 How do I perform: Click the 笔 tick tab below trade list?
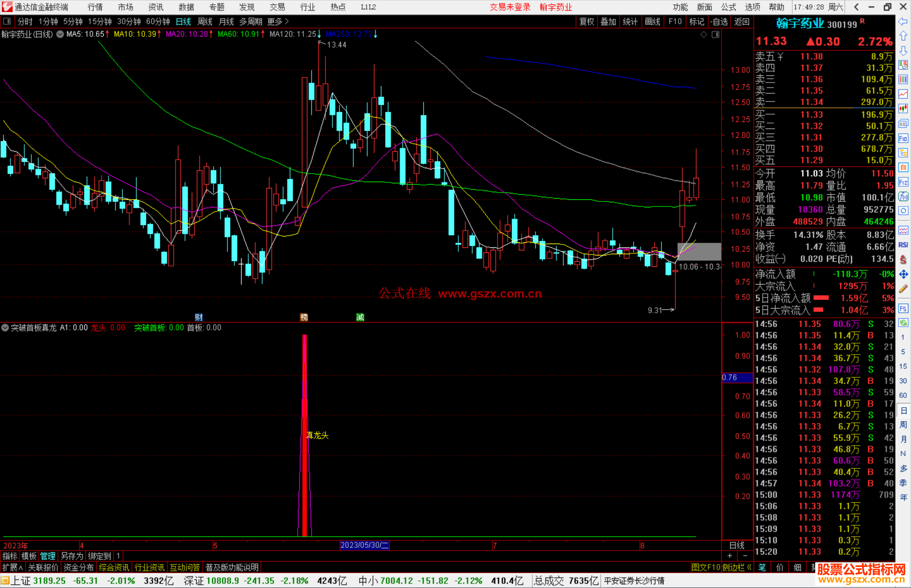[x=762, y=567]
